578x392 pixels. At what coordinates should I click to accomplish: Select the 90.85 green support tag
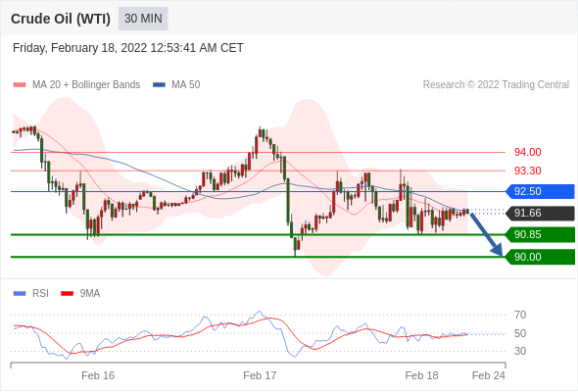(x=540, y=234)
